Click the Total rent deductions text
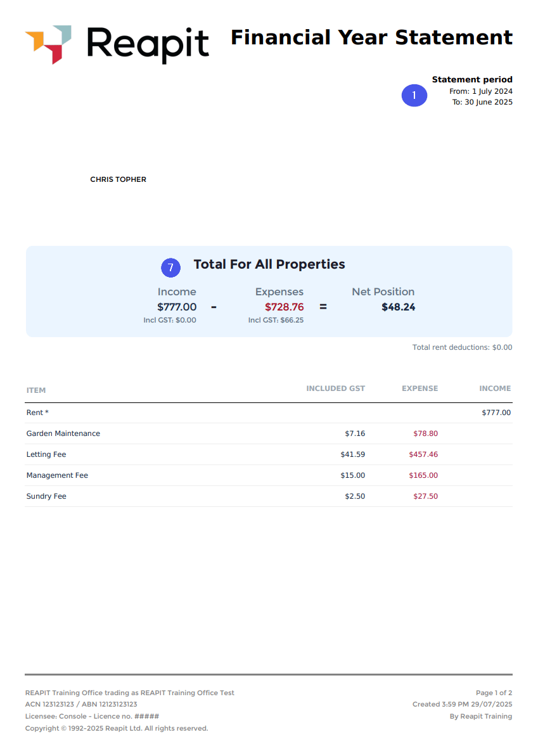Screen dimensions: 538x756 463,347
